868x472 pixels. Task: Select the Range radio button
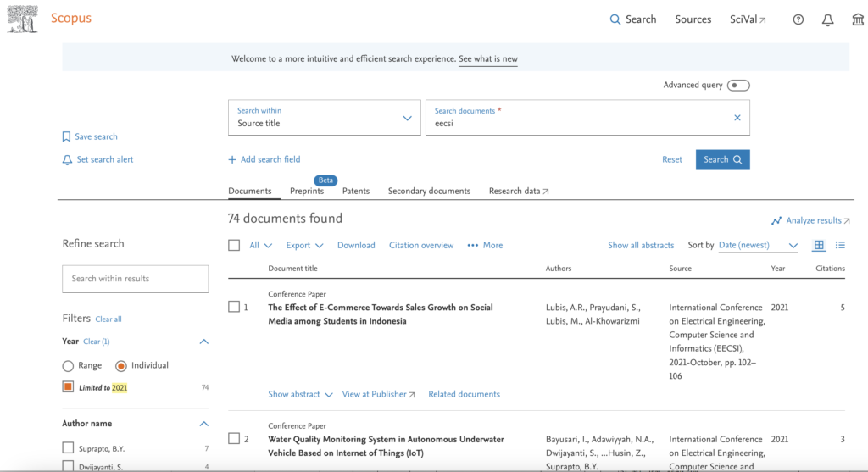click(x=68, y=365)
